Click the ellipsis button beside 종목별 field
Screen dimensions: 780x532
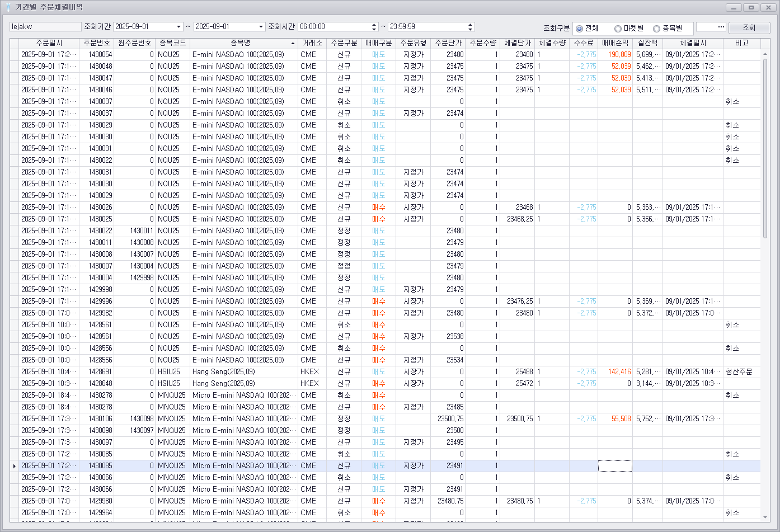coord(721,27)
